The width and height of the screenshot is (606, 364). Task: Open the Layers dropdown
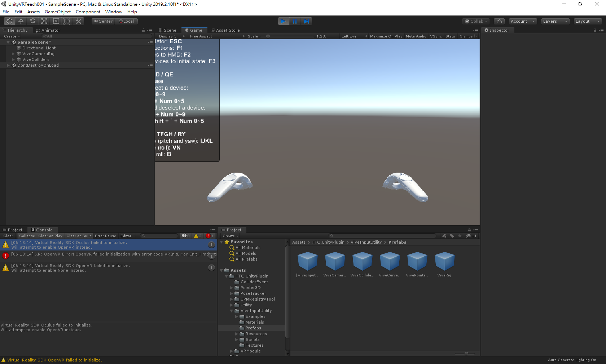point(555,21)
